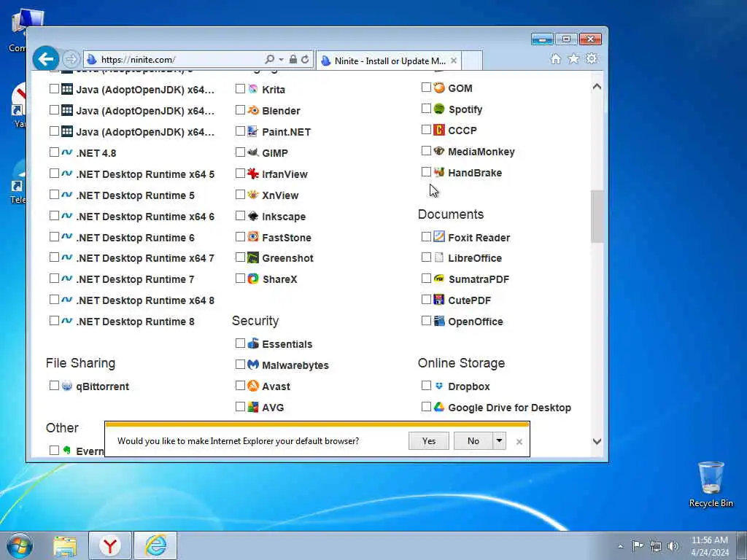Click the HandBrake icon

coord(439,172)
